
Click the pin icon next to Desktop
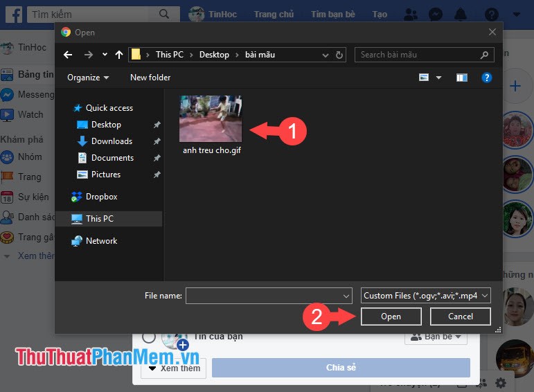coord(157,125)
